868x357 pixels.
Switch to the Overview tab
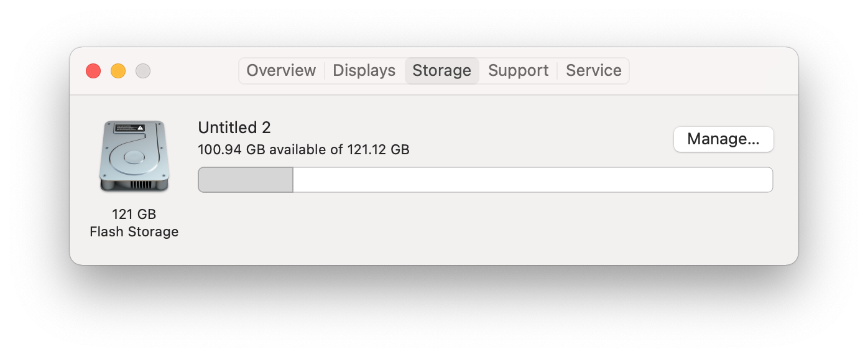pyautogui.click(x=281, y=71)
